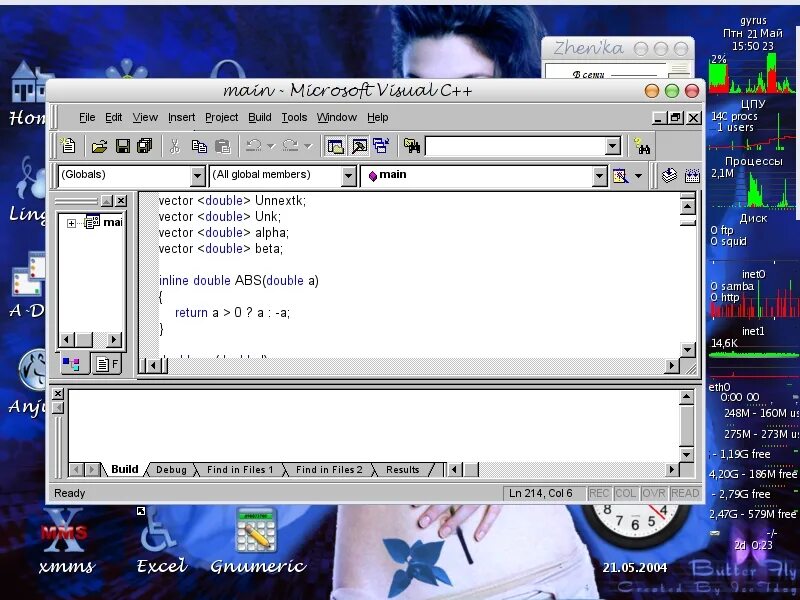This screenshot has width=800, height=600.
Task: Click the code editor right scroll arrow
Action: 671,365
